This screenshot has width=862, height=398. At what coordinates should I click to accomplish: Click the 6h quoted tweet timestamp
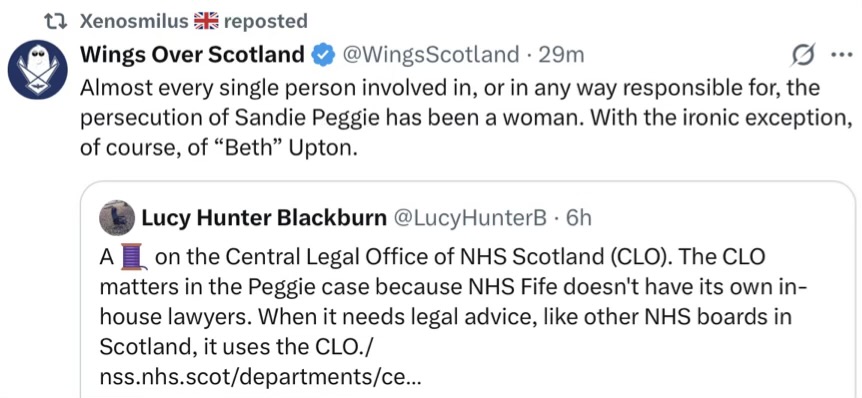pos(578,218)
